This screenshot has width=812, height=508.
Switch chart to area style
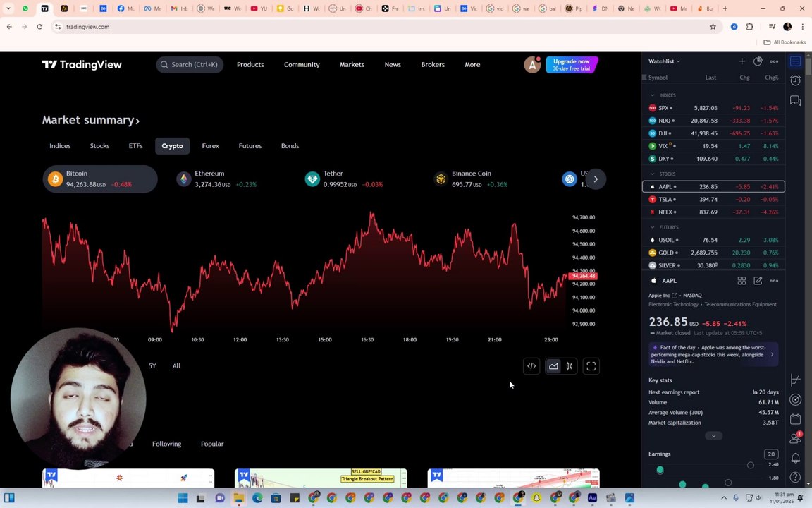pyautogui.click(x=553, y=366)
